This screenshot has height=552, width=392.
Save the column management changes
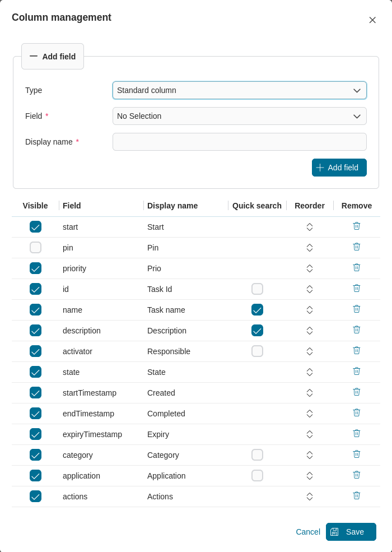coord(351,532)
